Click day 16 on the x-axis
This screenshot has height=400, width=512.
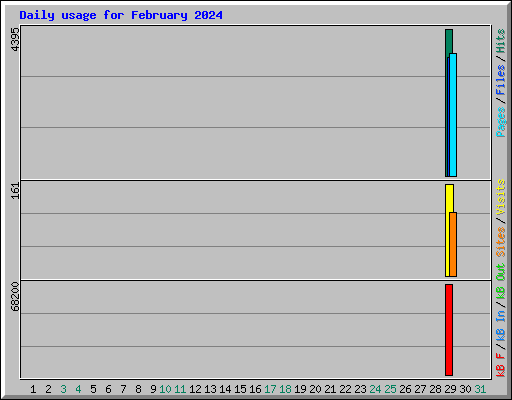pyautogui.click(x=255, y=389)
